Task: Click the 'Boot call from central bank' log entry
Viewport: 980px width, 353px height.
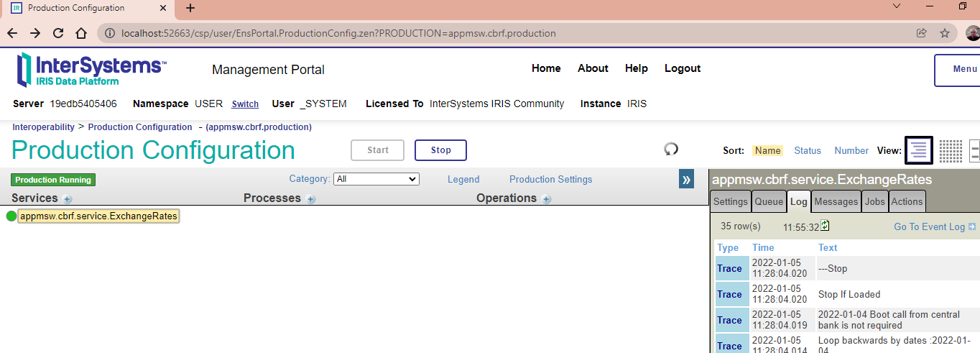Action: [x=889, y=320]
